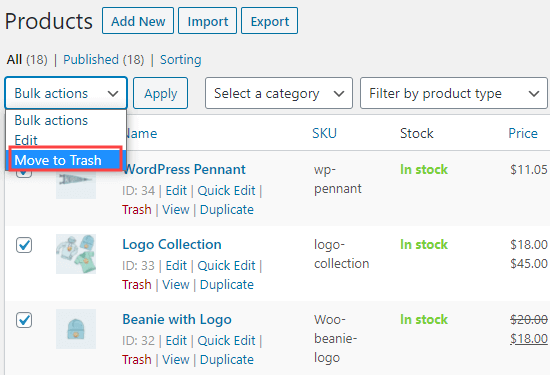Trash the Logo Collection product
Viewport: 550px width, 375px height.
[x=137, y=284]
